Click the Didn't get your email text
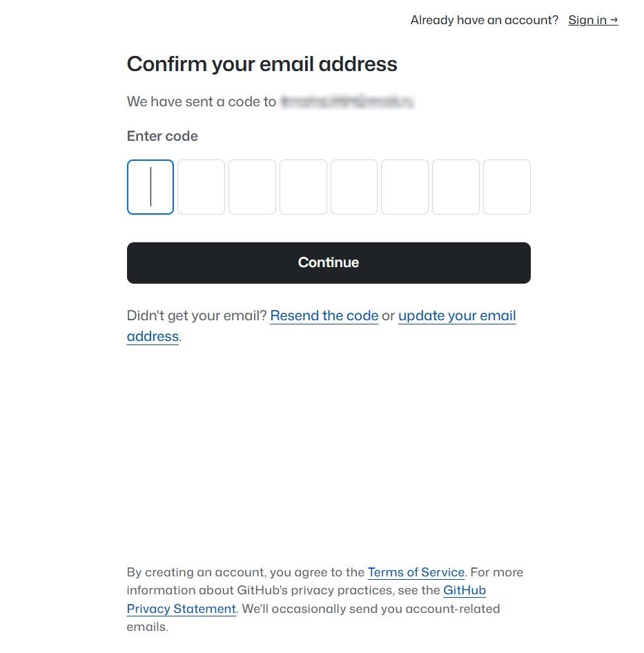Image resolution: width=644 pixels, height=653 pixels. click(x=197, y=315)
